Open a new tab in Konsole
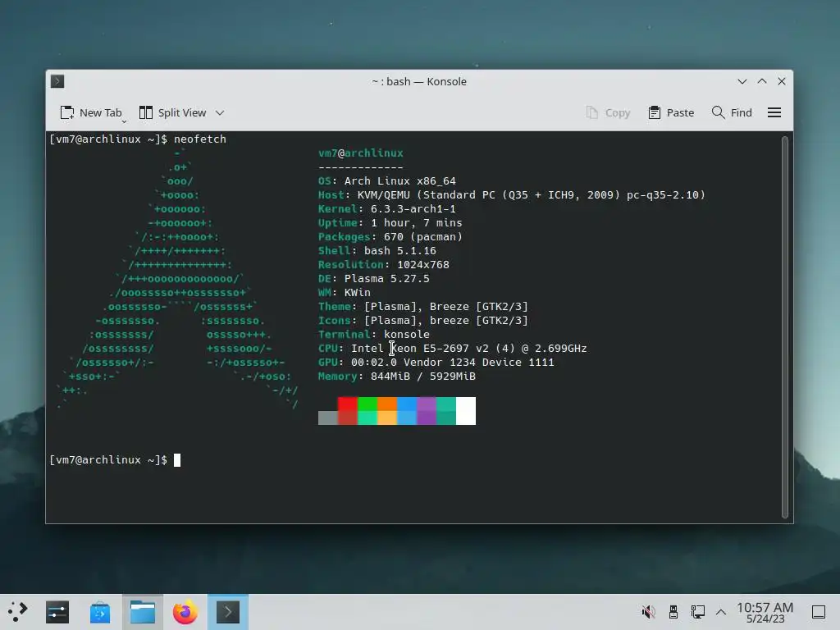This screenshot has height=630, width=840. pyautogui.click(x=90, y=112)
